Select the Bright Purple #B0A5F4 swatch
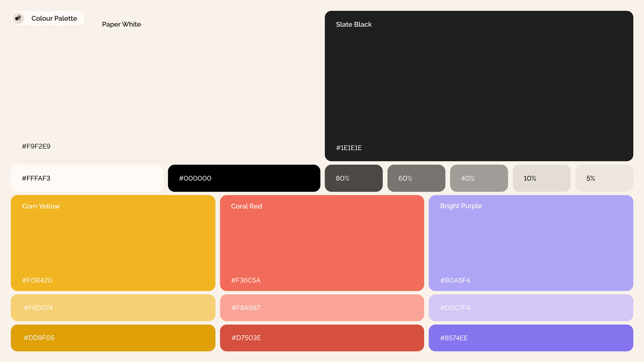Viewport: 644px width, 362px height. tap(531, 243)
